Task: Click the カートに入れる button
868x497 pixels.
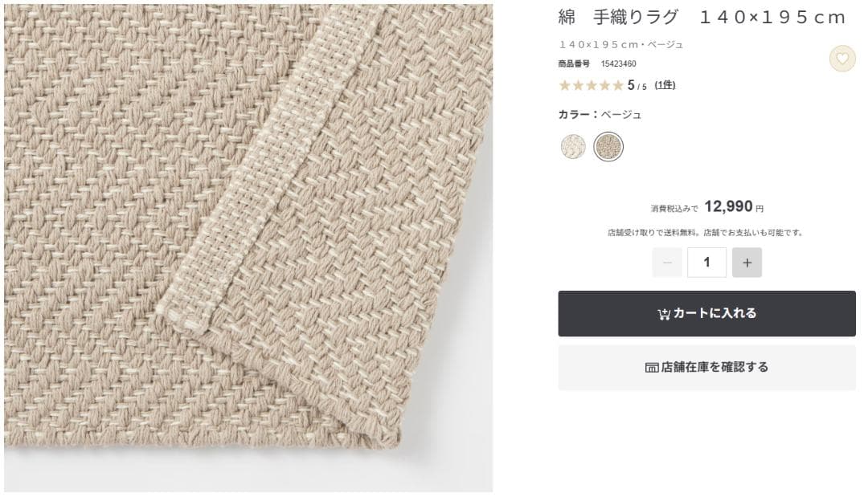Action: (x=706, y=314)
